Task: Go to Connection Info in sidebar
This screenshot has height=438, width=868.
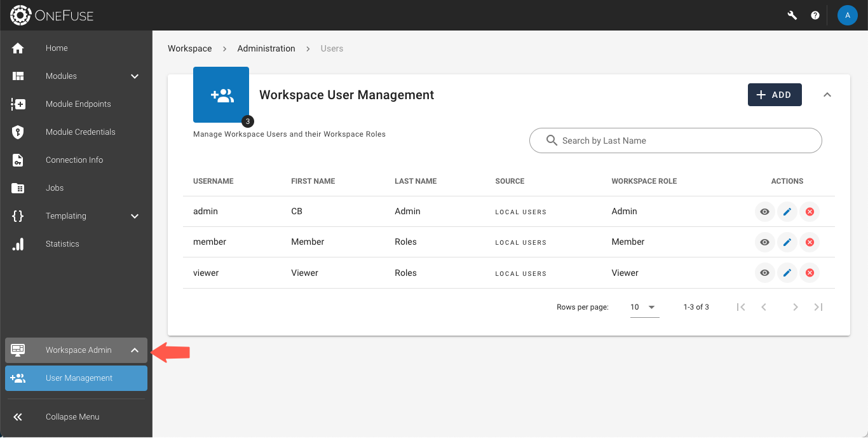Action: tap(74, 160)
